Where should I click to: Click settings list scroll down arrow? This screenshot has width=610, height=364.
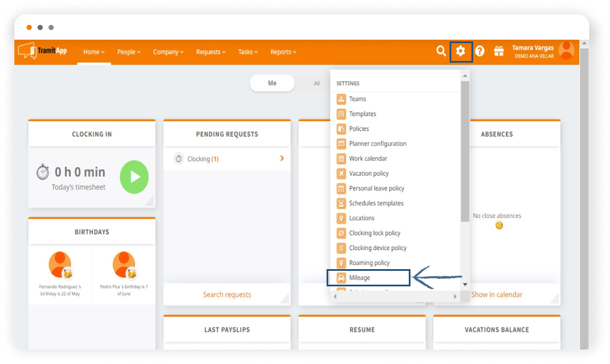(465, 284)
